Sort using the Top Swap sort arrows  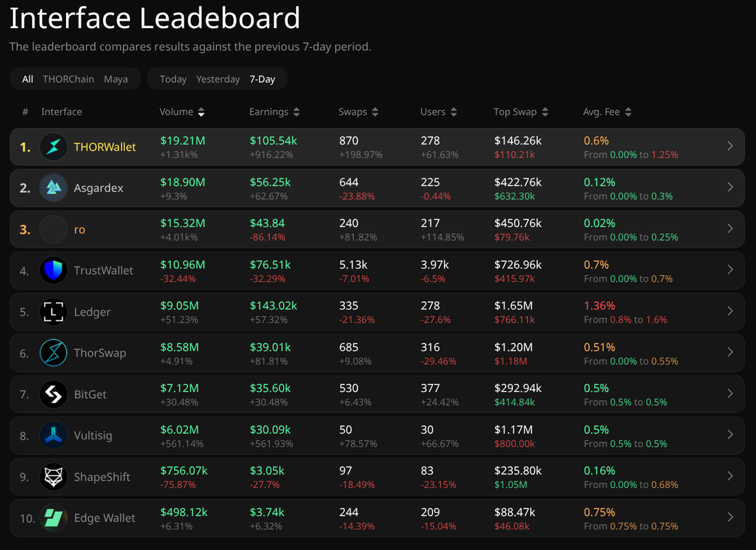pos(545,112)
